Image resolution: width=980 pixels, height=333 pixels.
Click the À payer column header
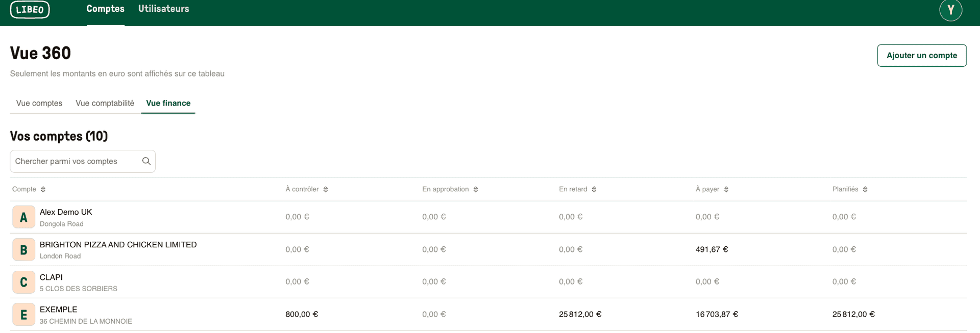tap(707, 189)
